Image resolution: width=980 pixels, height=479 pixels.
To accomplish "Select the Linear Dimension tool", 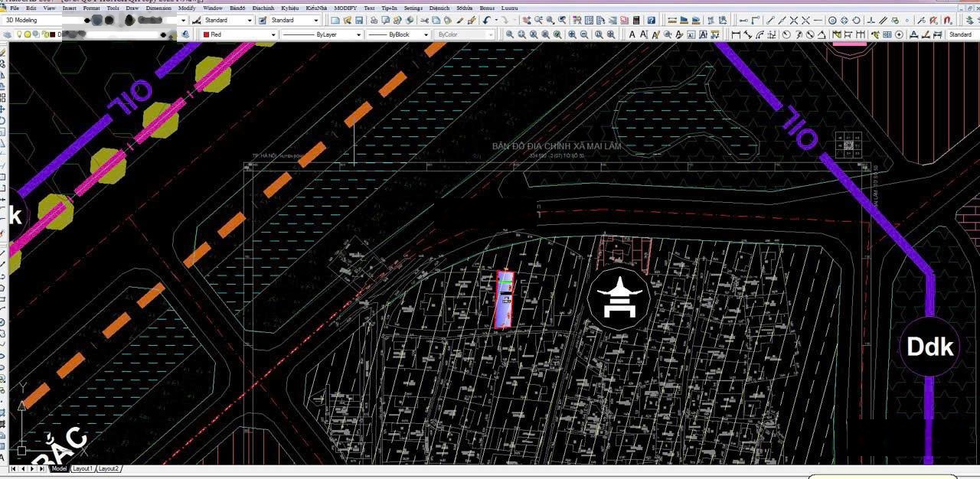I will coord(736,34).
